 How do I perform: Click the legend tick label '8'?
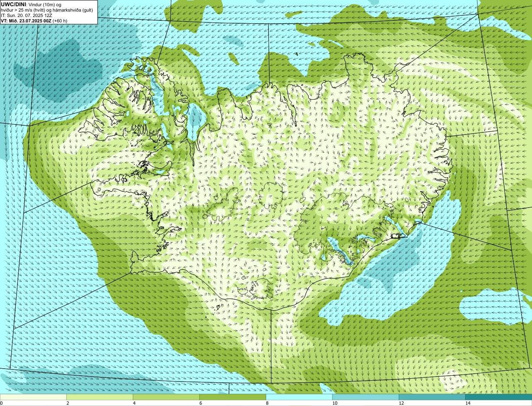(267, 403)
